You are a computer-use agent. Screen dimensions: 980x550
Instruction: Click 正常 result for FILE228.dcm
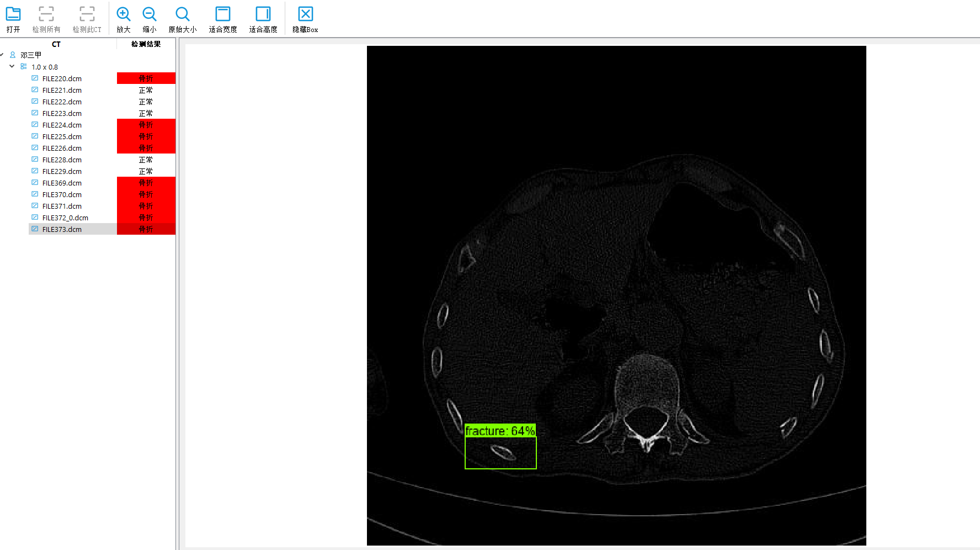click(x=146, y=160)
